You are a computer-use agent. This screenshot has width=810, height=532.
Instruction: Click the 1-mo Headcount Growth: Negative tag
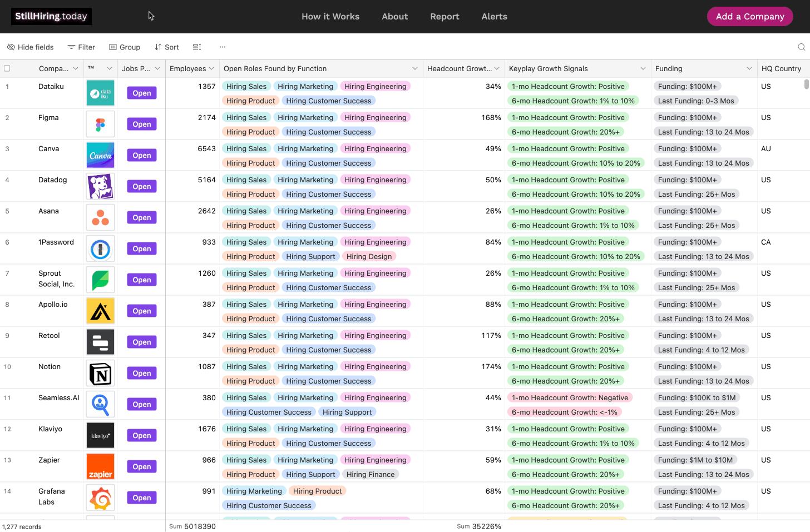570,397
